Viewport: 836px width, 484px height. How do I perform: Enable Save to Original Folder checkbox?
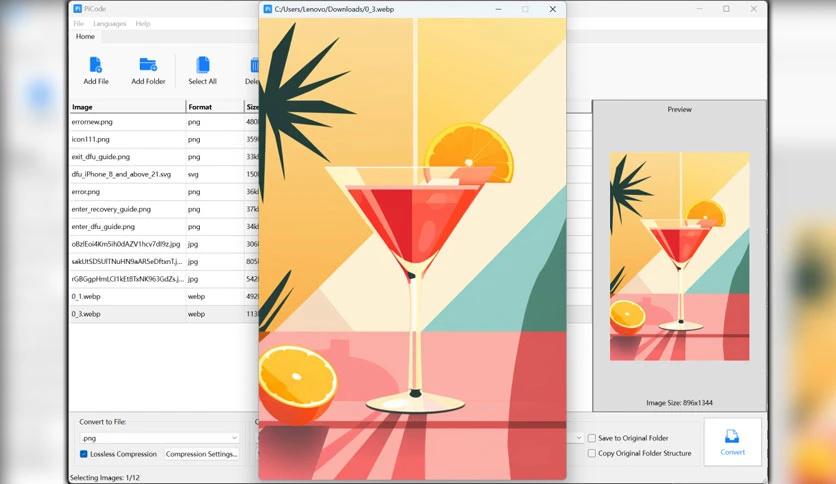[592, 438]
